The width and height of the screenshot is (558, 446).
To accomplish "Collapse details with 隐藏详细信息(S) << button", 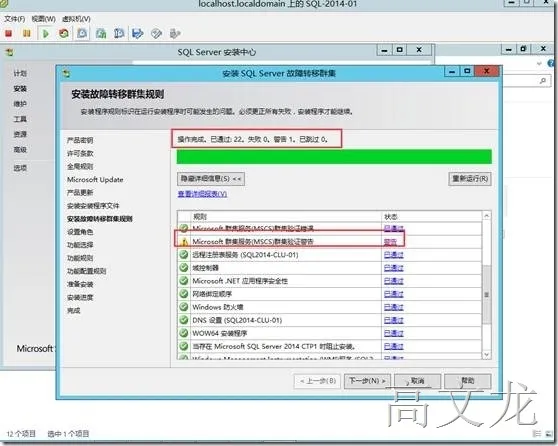I will tap(211, 179).
